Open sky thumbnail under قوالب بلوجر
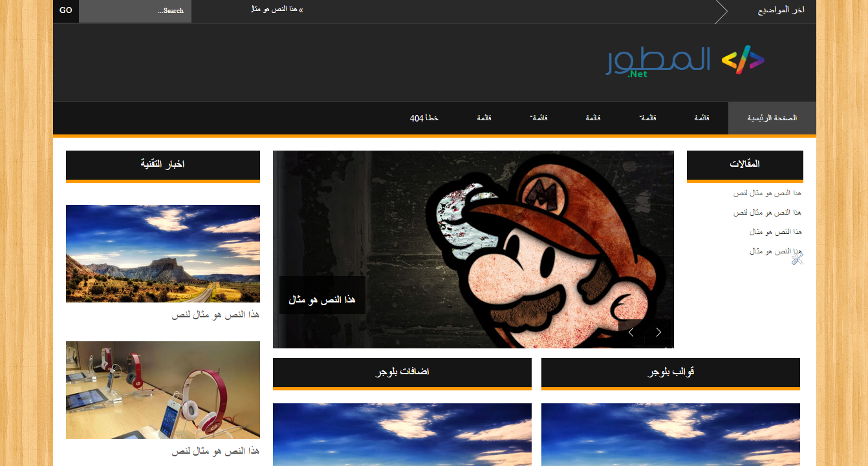This screenshot has width=868, height=466. pos(671,434)
